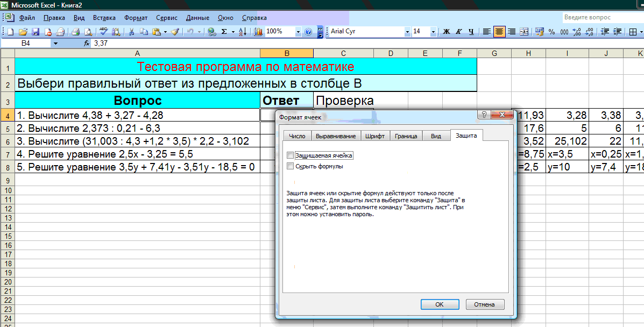This screenshot has width=644, height=327.
Task: Open the zoom percentage dropdown
Action: coord(298,32)
